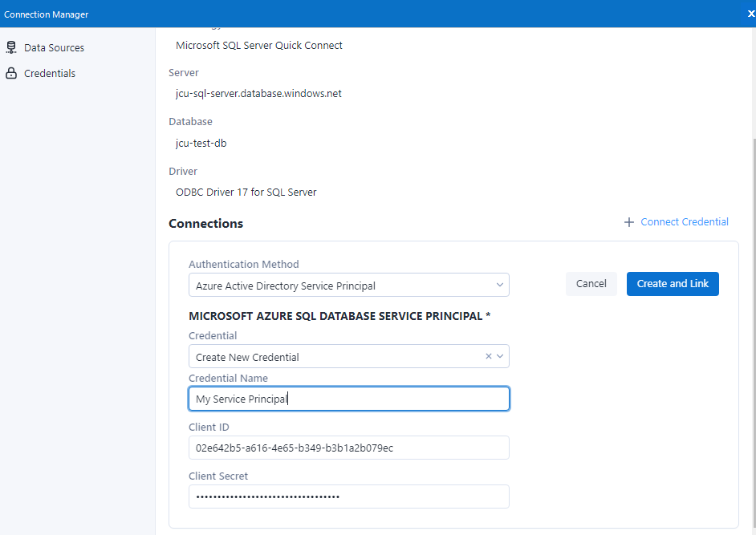This screenshot has width=756, height=535.
Task: Click into the Client ID field
Action: click(348, 448)
